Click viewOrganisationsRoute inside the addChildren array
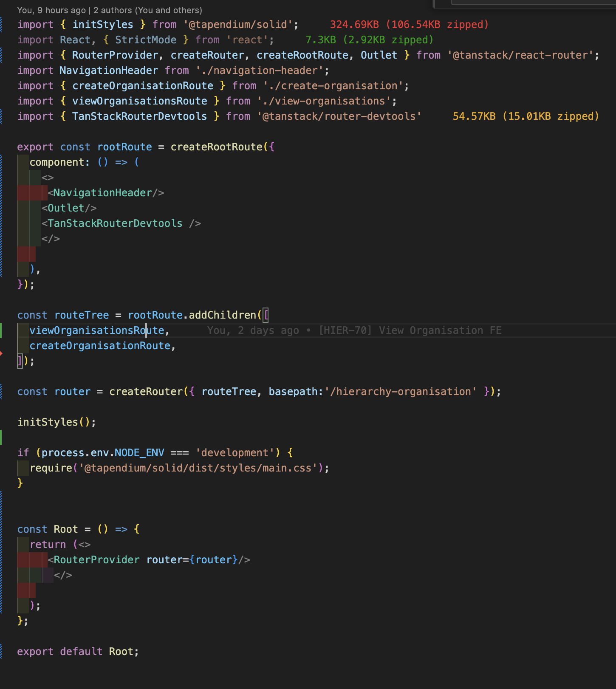 point(97,330)
